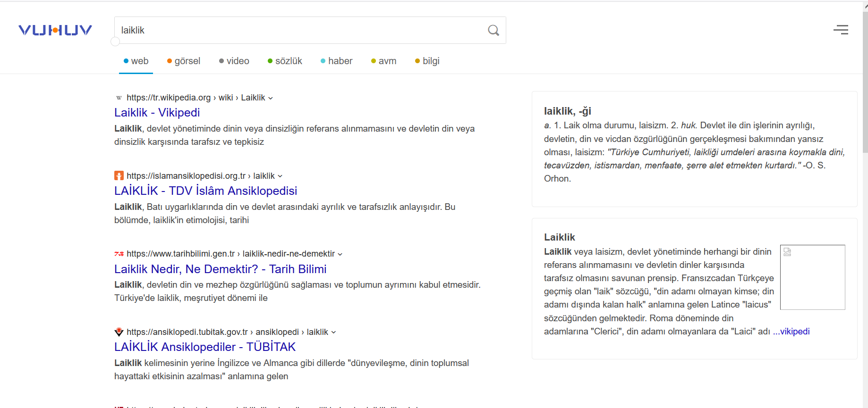Switch to the video tab
This screenshot has height=408, width=868.
click(234, 61)
